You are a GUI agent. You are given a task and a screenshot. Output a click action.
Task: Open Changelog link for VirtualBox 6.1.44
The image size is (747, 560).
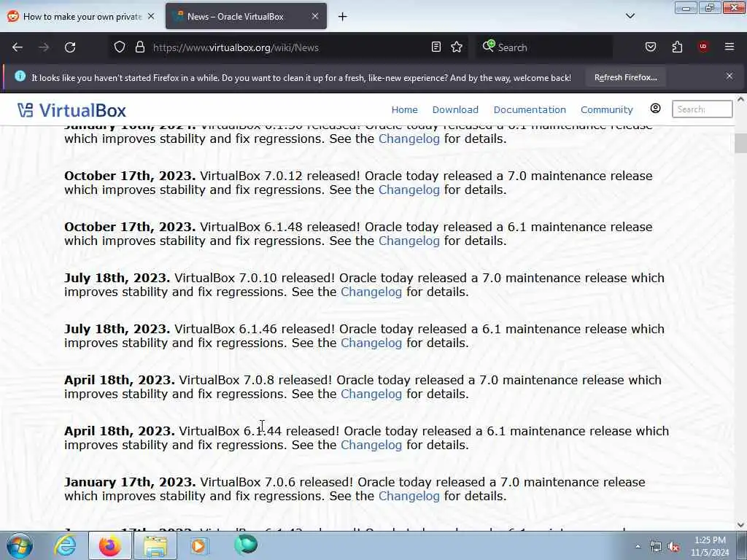[371, 445]
